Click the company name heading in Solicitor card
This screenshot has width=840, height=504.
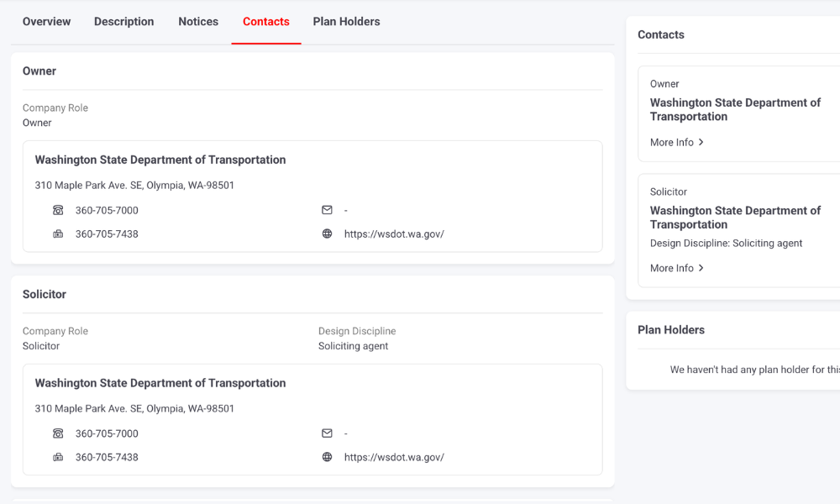pyautogui.click(x=160, y=383)
